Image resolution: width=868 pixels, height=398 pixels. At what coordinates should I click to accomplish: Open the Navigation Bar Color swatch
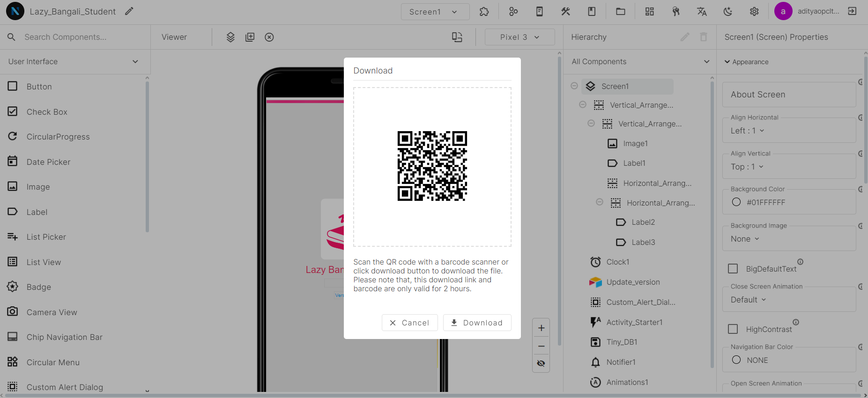[x=736, y=360]
